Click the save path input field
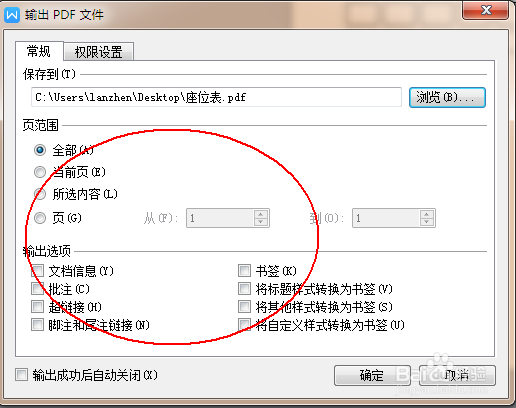The width and height of the screenshot is (516, 408). point(216,97)
